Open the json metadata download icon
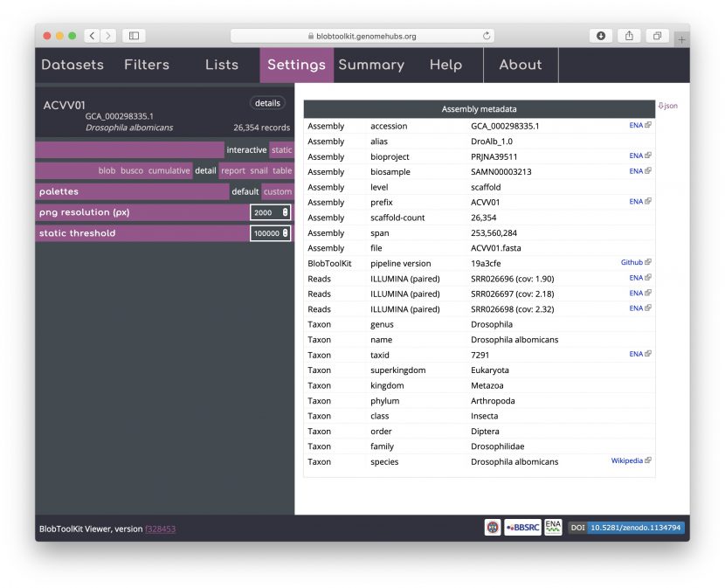 [x=666, y=105]
